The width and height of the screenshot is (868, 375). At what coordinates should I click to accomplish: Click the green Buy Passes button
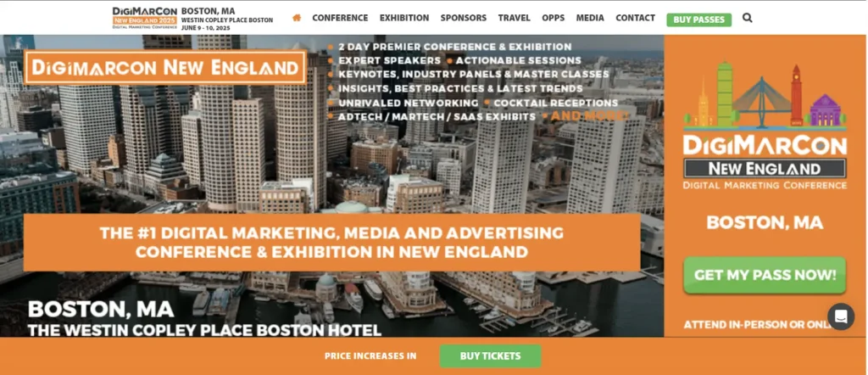(x=698, y=20)
